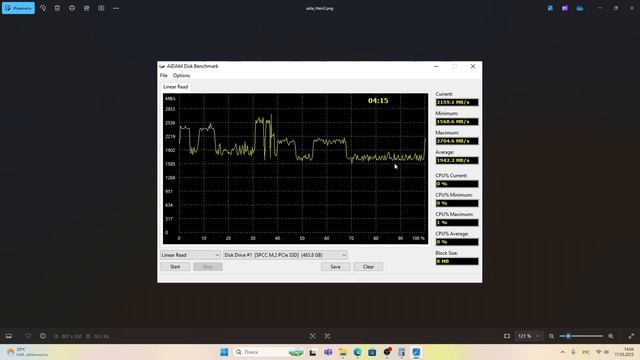Viewport: 640px width, 360px height.
Task: Open the weather widget on the taskbar
Action: pos(27,352)
